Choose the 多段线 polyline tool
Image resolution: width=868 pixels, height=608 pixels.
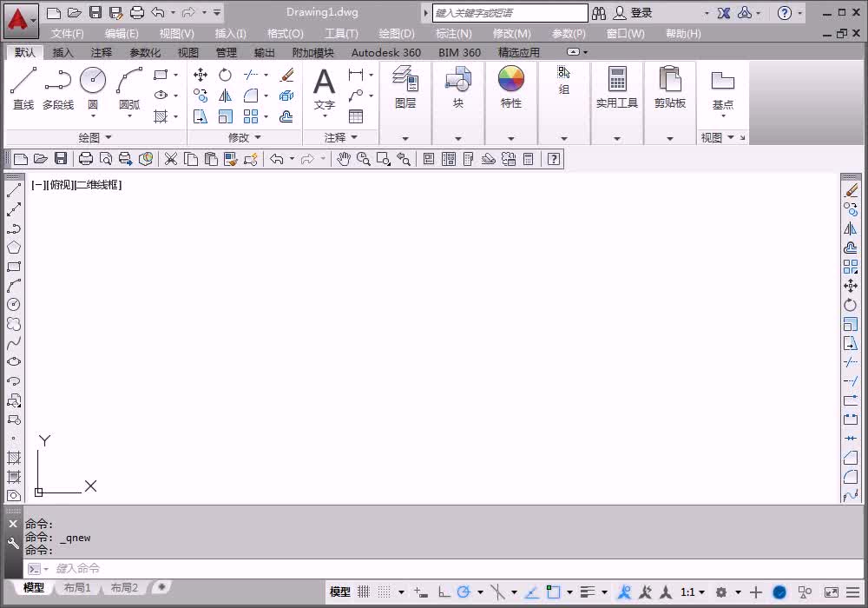click(57, 88)
